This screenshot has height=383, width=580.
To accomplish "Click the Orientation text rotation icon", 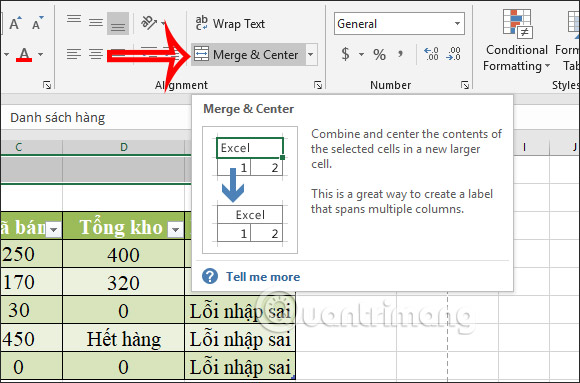I will click(x=149, y=23).
